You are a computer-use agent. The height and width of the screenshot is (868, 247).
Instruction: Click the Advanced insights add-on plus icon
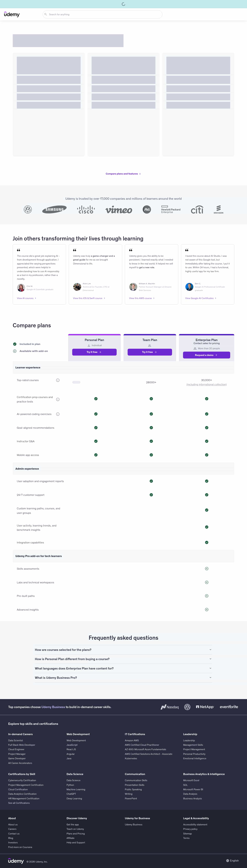[207, 610]
